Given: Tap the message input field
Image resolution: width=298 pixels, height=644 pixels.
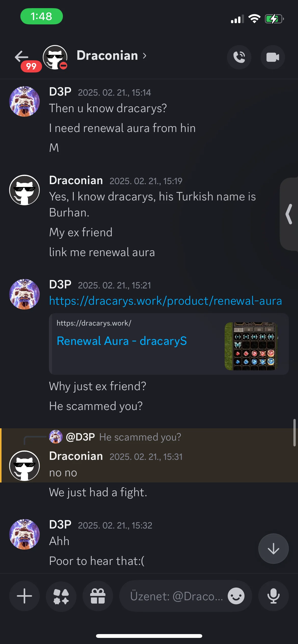Looking at the screenshot, I should (177, 596).
